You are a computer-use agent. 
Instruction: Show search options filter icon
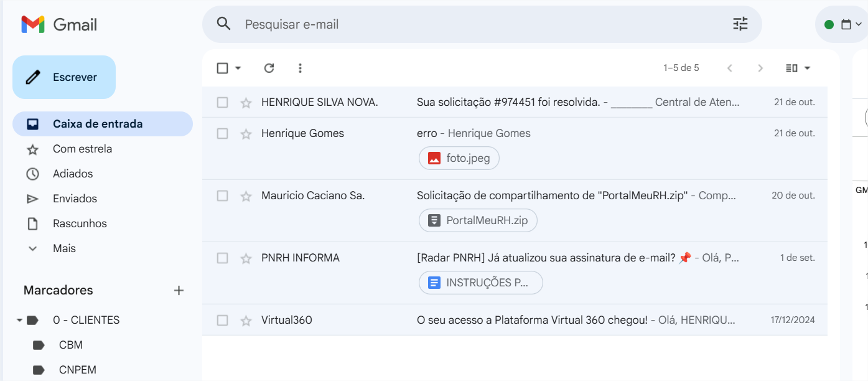click(x=740, y=24)
